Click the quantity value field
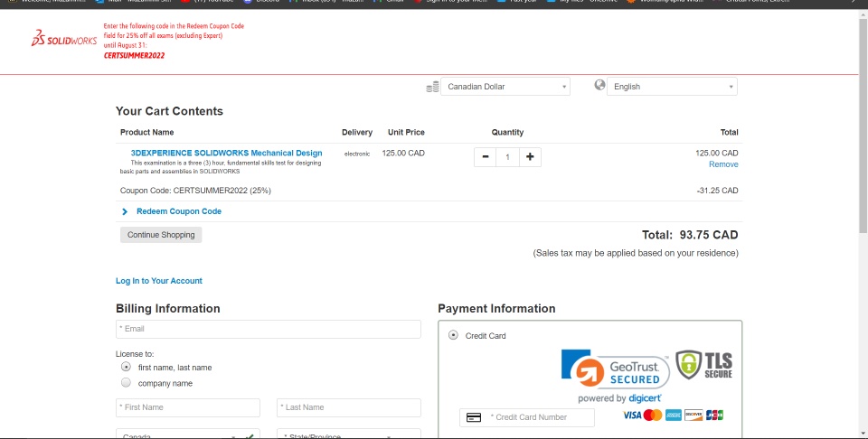Image resolution: width=868 pixels, height=439 pixels. (x=507, y=157)
